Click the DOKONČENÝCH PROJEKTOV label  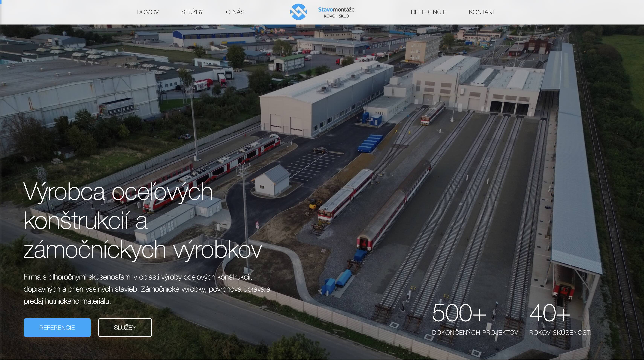[x=475, y=332]
